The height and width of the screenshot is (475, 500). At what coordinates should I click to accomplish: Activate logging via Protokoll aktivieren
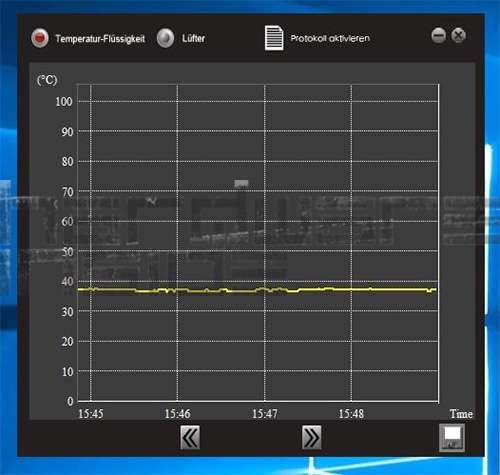coord(330,38)
